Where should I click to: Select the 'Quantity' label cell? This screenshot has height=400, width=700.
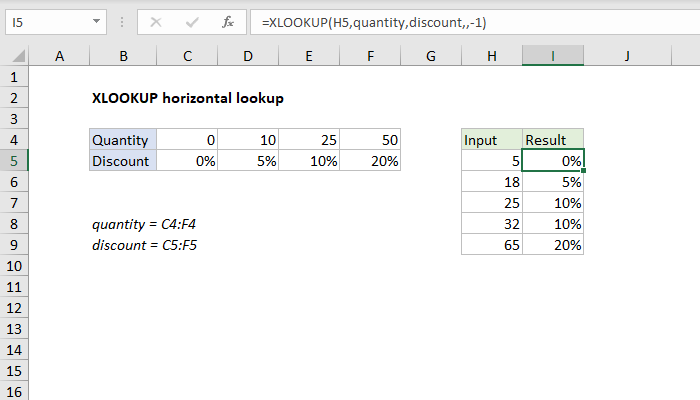point(123,140)
